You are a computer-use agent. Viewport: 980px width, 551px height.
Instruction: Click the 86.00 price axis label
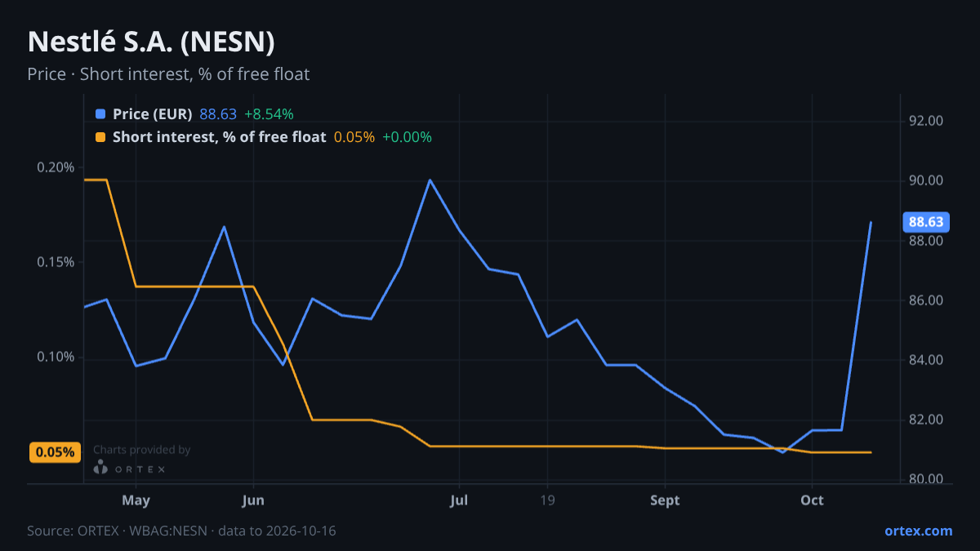point(926,300)
